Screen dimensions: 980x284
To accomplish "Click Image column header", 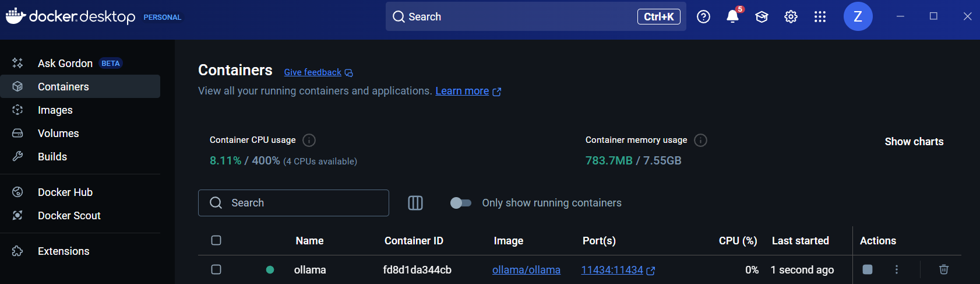I will pyautogui.click(x=509, y=241).
